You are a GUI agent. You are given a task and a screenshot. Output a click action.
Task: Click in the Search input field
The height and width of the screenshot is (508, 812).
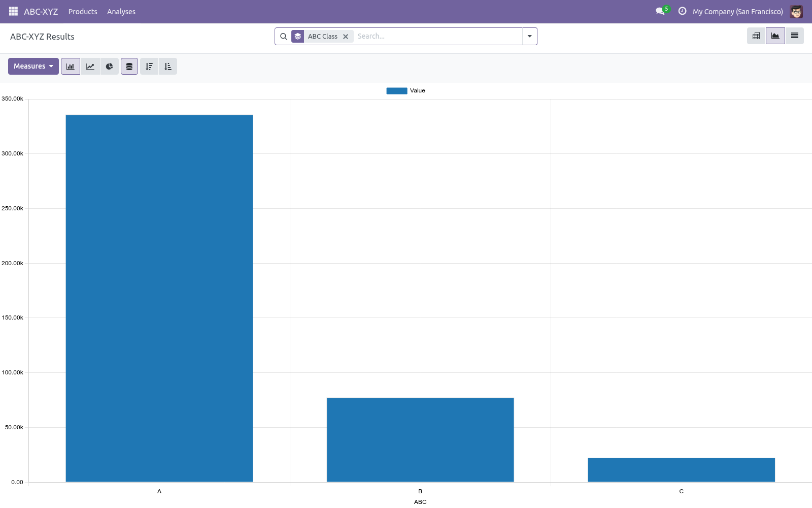point(438,37)
